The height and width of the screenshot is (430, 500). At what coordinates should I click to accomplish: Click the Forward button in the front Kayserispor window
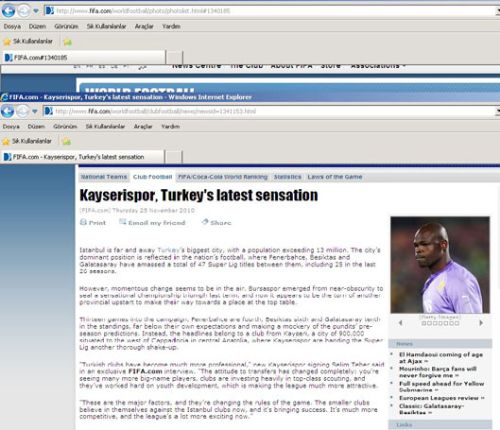tap(23, 111)
